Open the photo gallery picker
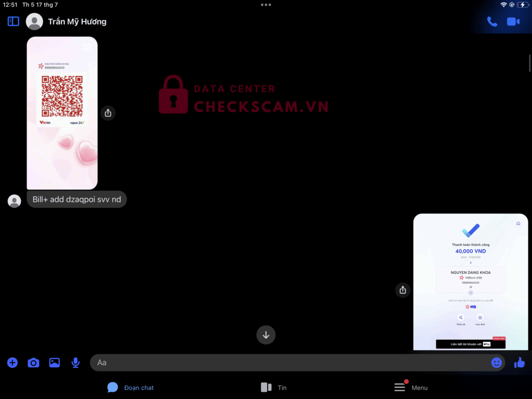The height and width of the screenshot is (399, 532). [x=54, y=363]
